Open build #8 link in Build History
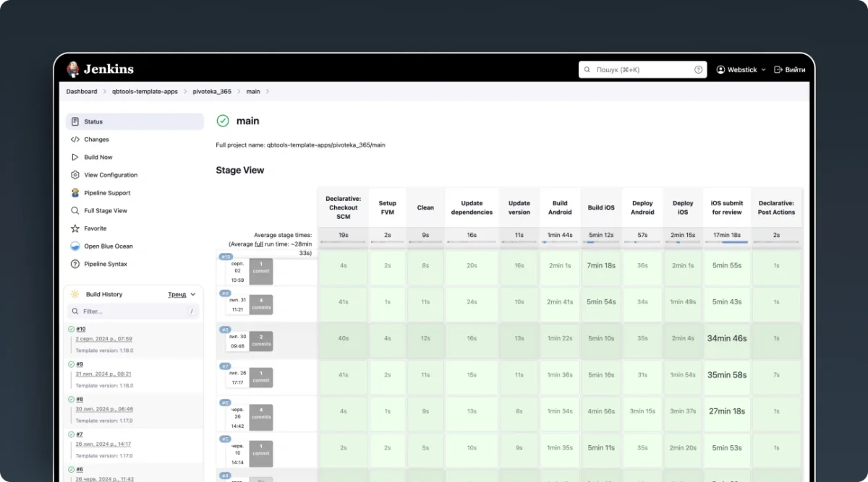 coord(80,399)
